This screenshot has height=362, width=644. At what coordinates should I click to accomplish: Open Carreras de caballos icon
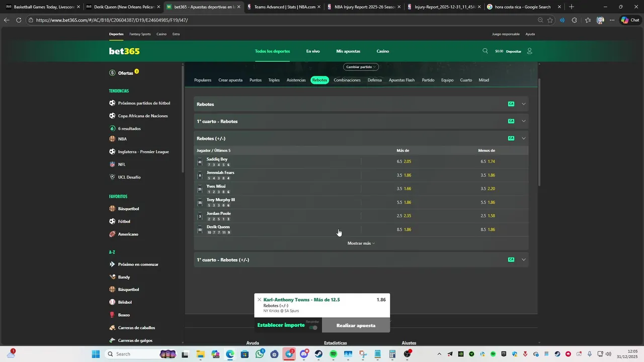pyautogui.click(x=112, y=328)
